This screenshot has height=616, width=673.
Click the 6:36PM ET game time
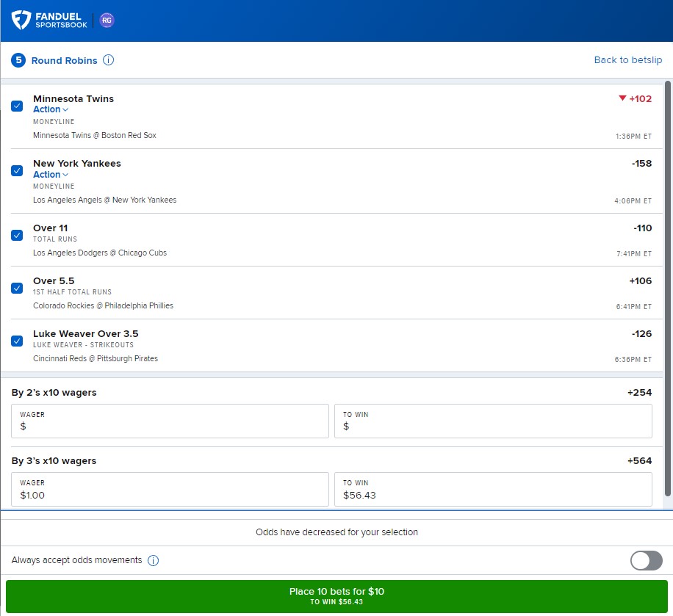point(633,360)
